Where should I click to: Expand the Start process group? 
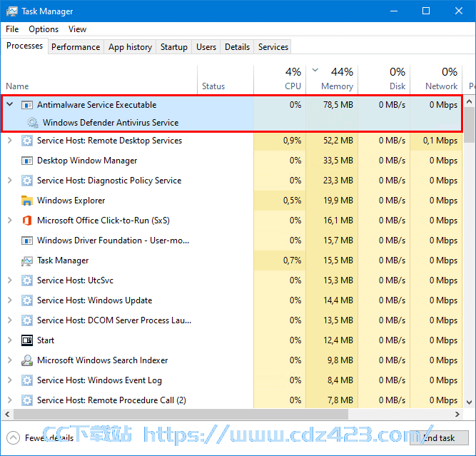coord(10,340)
